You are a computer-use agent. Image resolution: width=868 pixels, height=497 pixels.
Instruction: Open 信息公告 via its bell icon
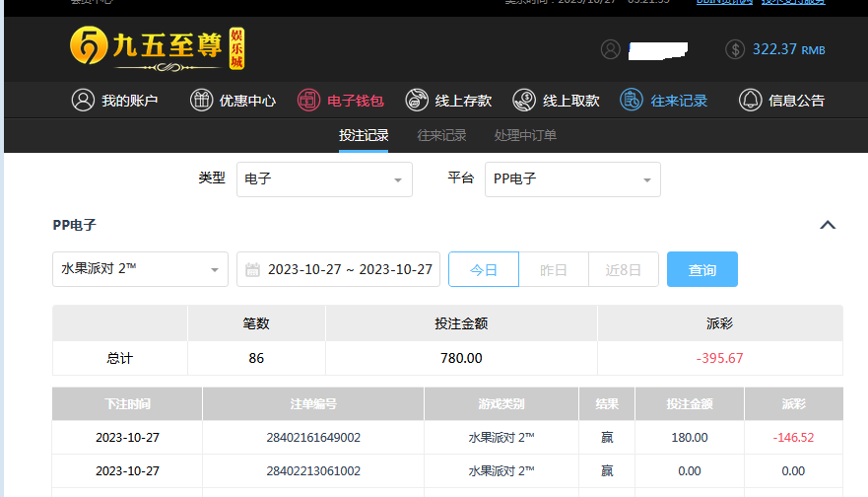[750, 101]
